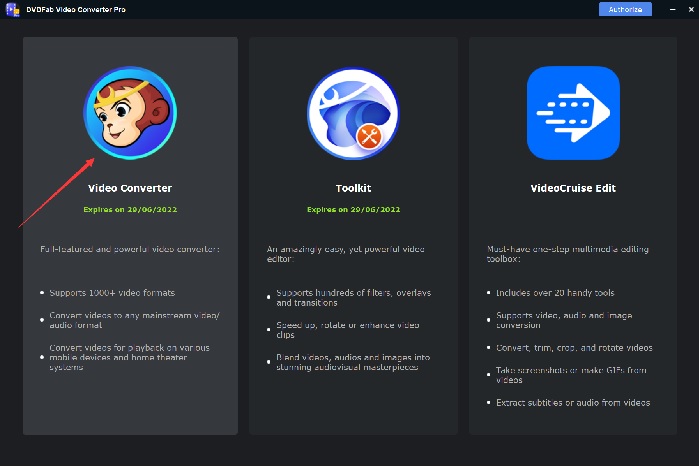Launch the Toolkit wrench icon
The height and width of the screenshot is (467, 699).
(353, 113)
